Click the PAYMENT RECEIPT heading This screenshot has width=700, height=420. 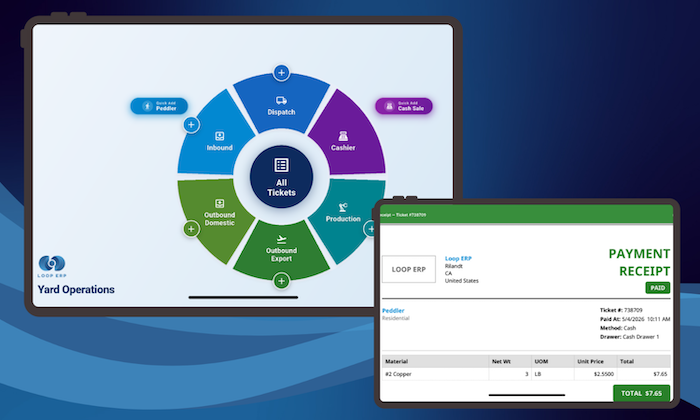639,262
